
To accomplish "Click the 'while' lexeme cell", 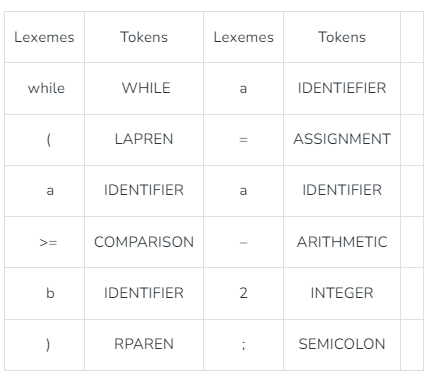I will click(x=45, y=88).
